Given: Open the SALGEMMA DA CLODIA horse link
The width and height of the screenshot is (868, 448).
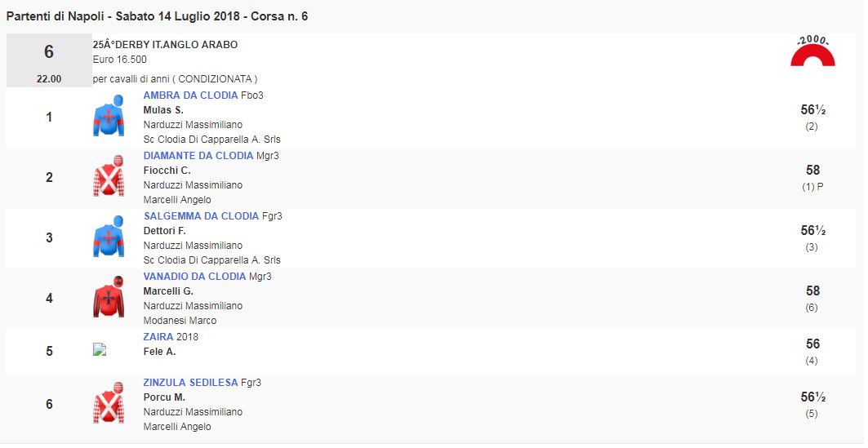Looking at the screenshot, I should (201, 216).
